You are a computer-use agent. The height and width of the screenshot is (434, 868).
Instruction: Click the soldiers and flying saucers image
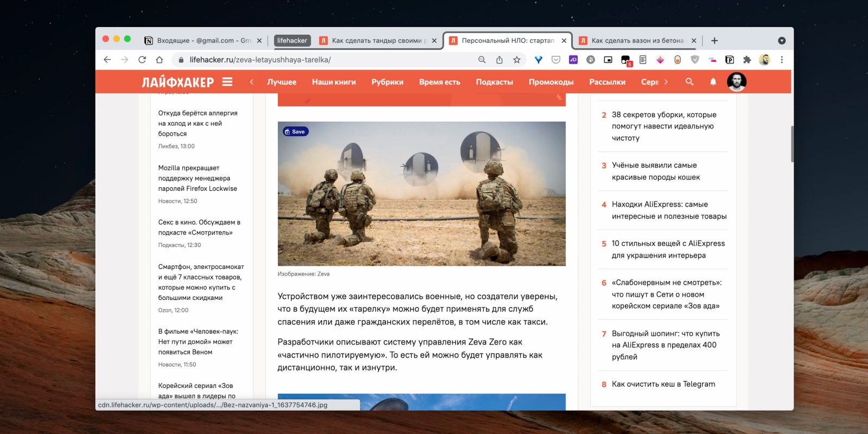422,194
